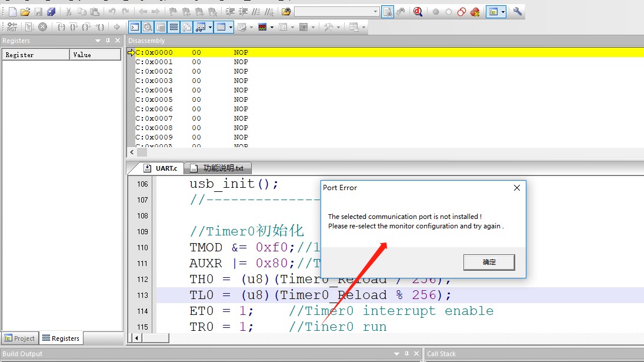
Task: Save the current file
Action: click(x=38, y=12)
